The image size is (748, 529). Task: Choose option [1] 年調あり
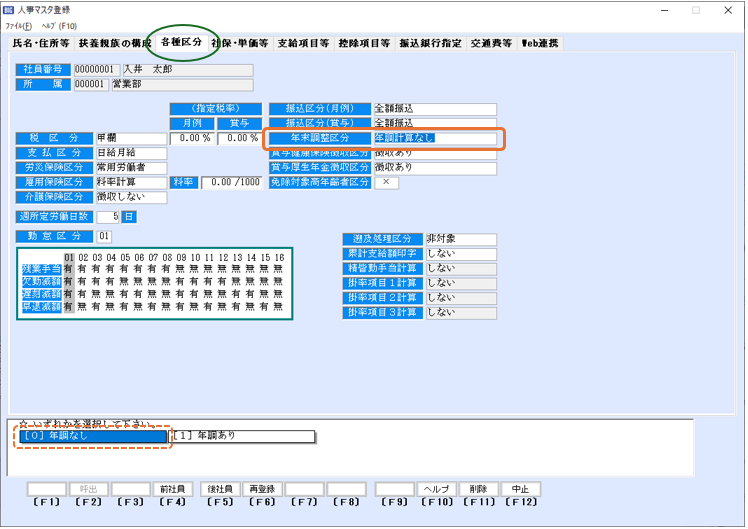click(242, 436)
